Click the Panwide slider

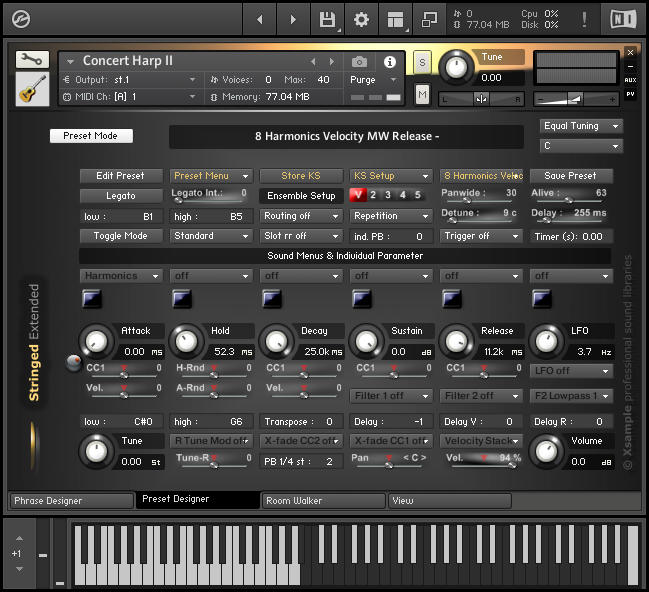(478, 201)
